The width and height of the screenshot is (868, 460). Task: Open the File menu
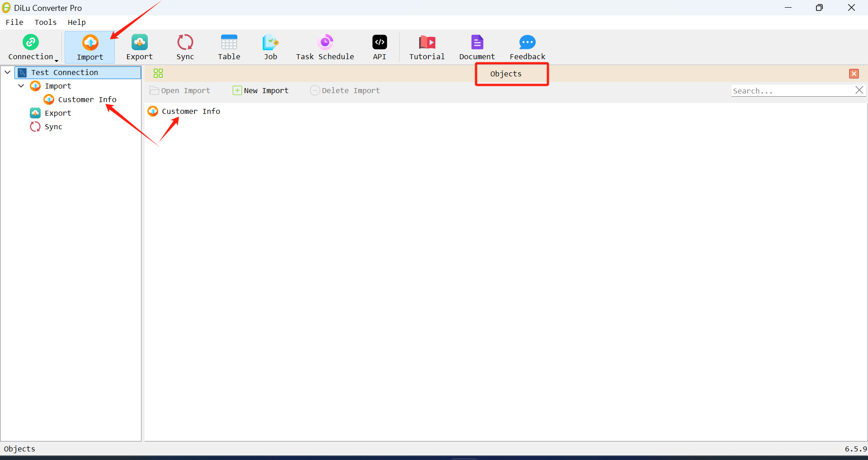pyautogui.click(x=14, y=22)
